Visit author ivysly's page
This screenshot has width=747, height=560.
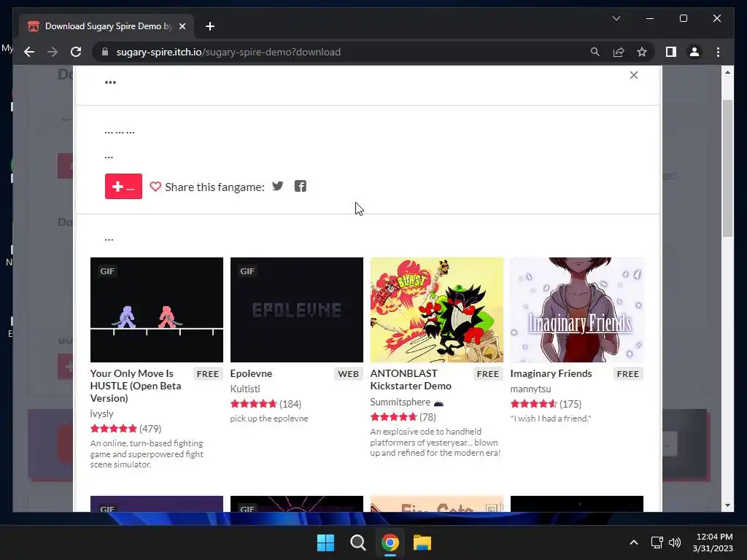pos(102,413)
